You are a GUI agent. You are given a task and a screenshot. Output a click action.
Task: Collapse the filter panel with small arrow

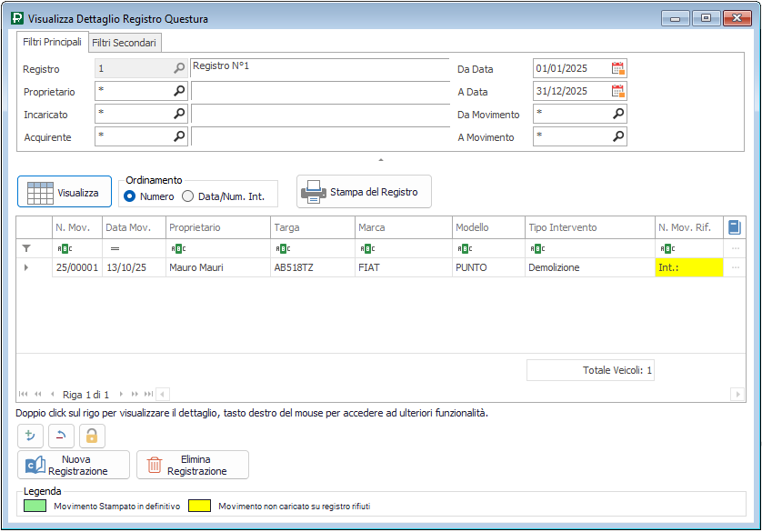(381, 160)
